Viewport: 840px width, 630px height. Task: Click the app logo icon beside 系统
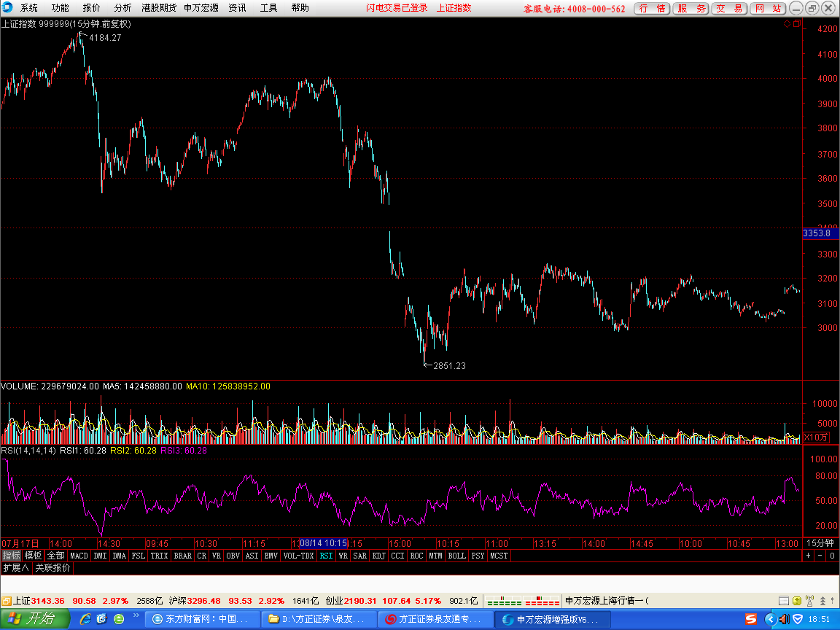(x=7, y=7)
